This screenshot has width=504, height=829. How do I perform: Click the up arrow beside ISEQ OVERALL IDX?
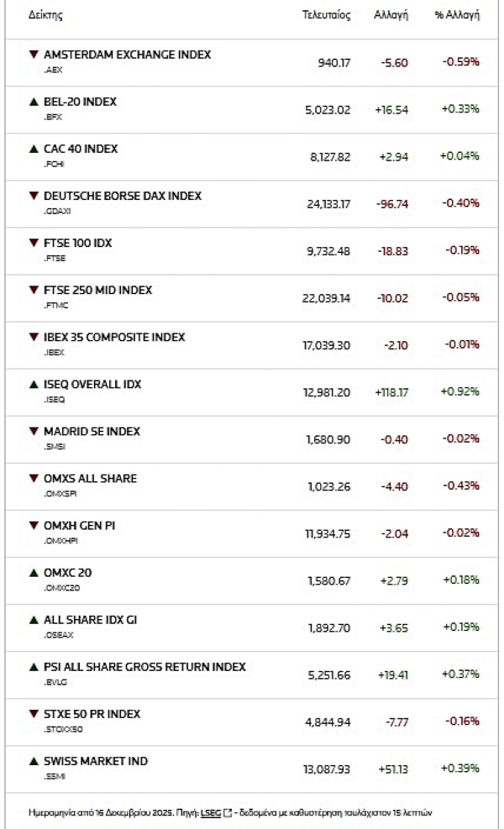point(34,384)
